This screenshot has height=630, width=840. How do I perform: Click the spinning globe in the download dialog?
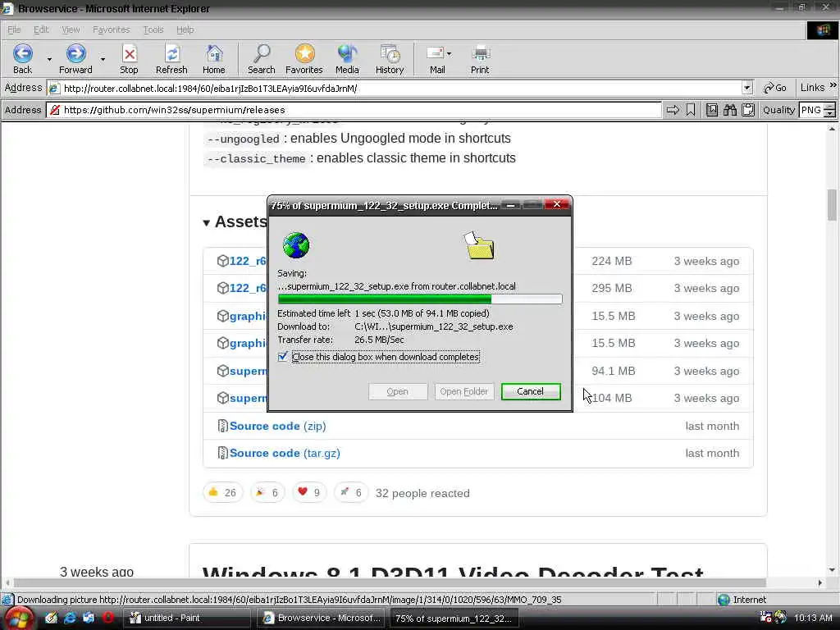click(296, 245)
